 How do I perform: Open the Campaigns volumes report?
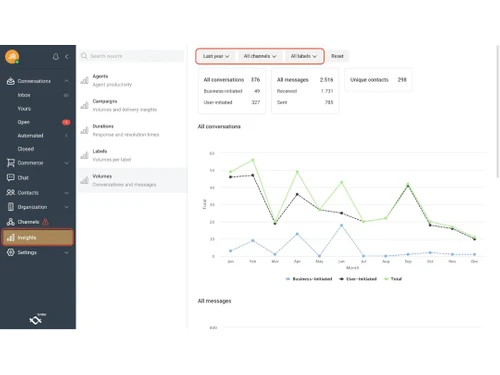(x=132, y=106)
